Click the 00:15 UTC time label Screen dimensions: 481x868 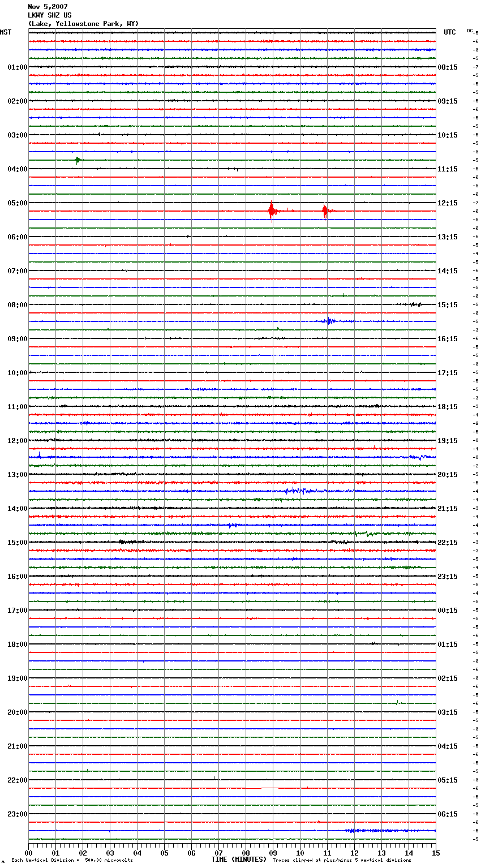(x=448, y=611)
